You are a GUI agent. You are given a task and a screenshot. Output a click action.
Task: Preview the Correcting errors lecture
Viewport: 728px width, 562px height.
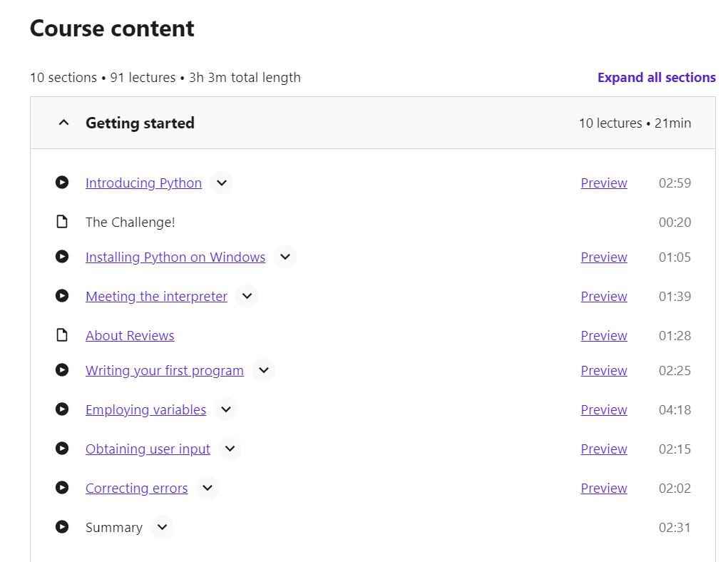pyautogui.click(x=603, y=488)
